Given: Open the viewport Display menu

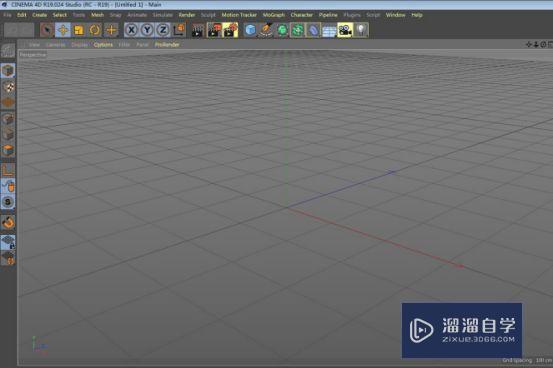Looking at the screenshot, I should point(80,45).
